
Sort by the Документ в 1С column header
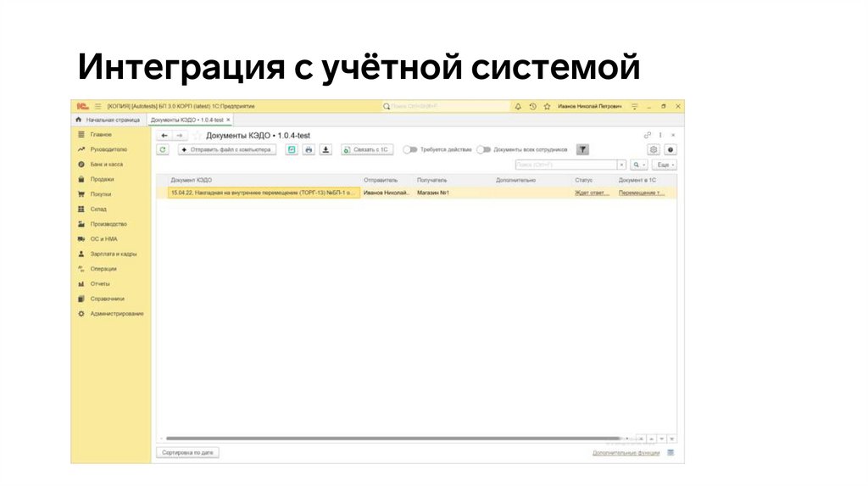click(x=637, y=180)
